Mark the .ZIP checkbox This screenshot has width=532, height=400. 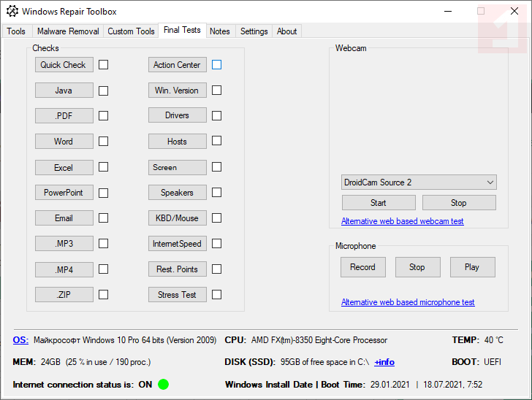click(x=104, y=295)
